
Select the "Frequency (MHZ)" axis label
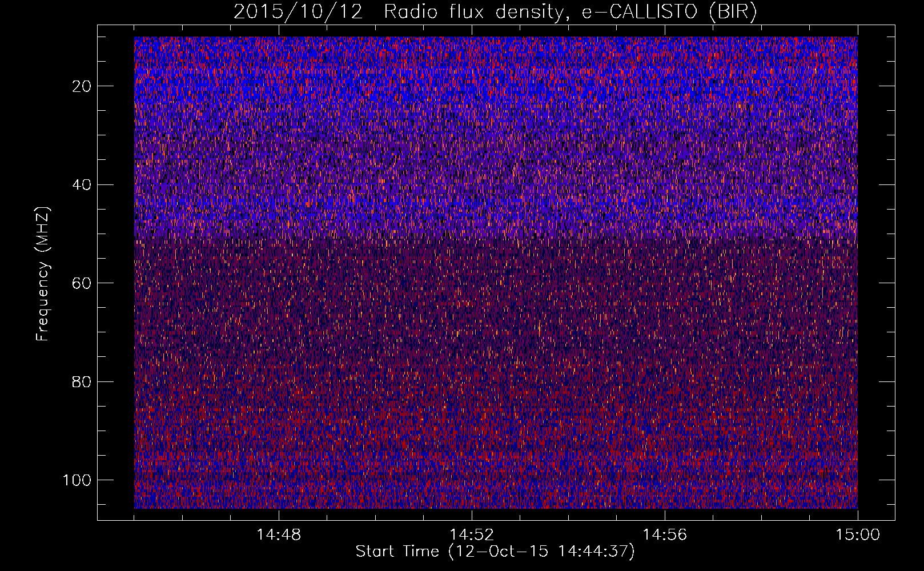tap(43, 274)
